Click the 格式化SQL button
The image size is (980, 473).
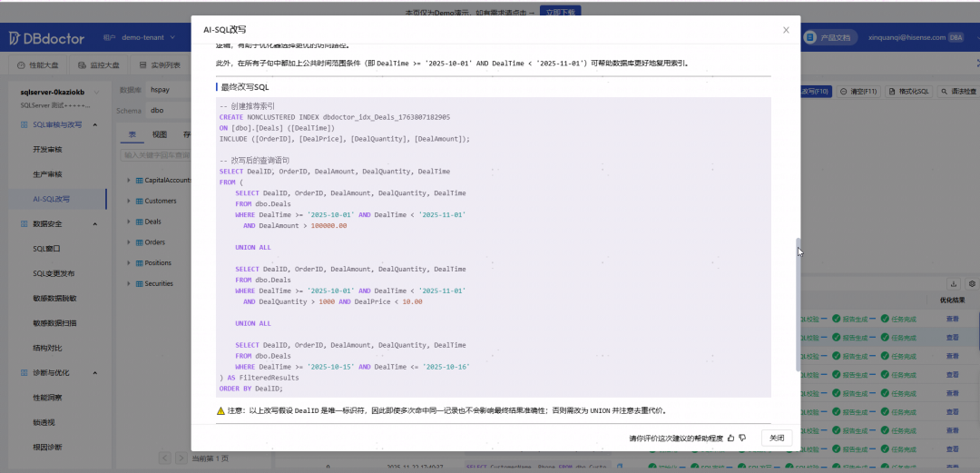click(x=909, y=92)
